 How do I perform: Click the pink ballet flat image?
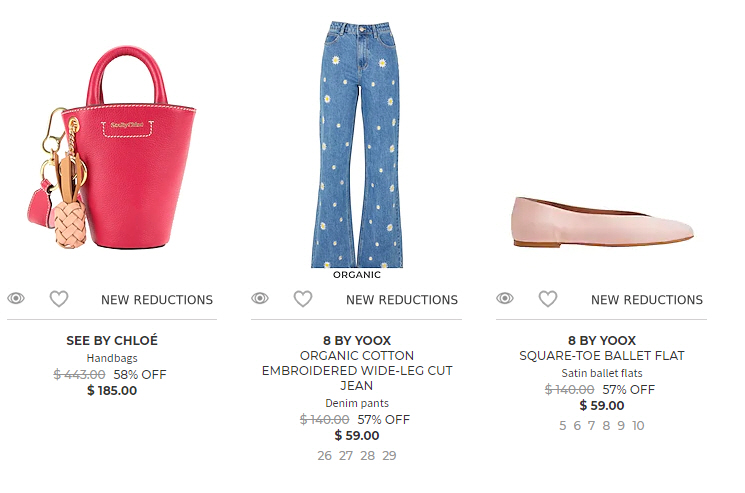coord(602,222)
